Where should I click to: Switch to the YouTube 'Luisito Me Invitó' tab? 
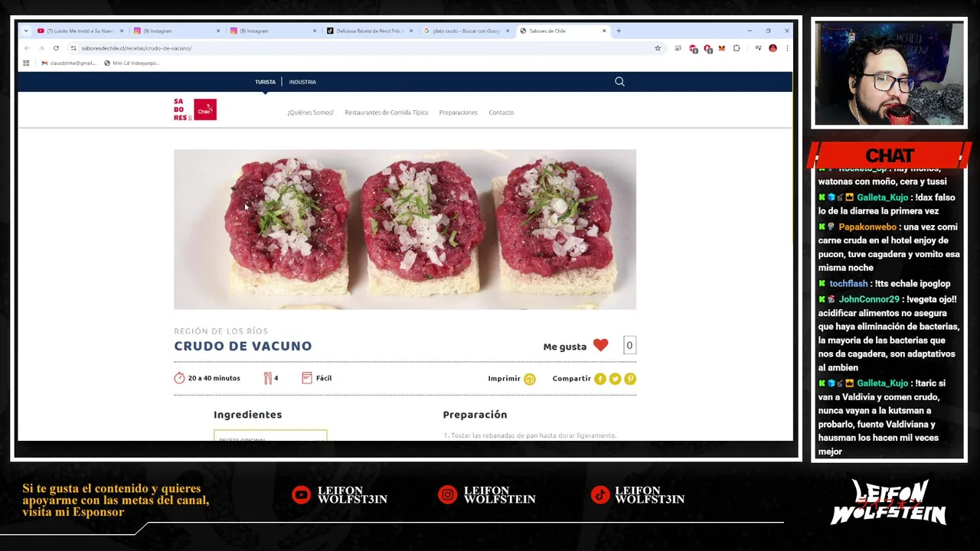[x=80, y=31]
